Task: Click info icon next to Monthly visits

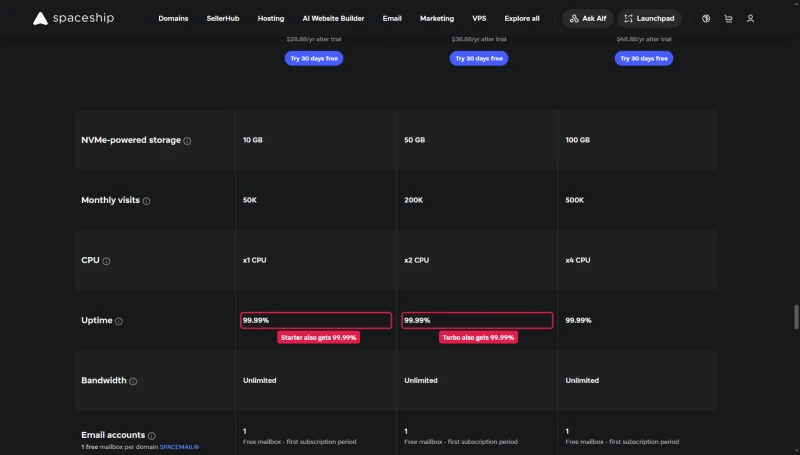Action: (x=146, y=201)
